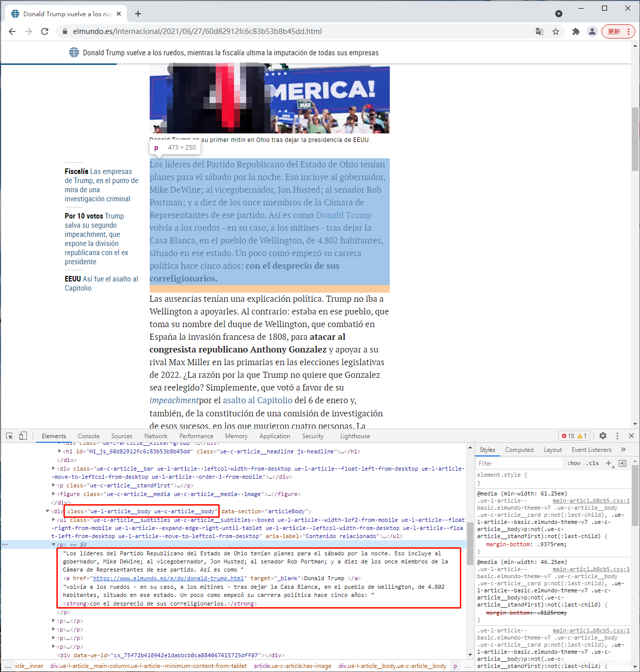640x672 pixels.
Task: Open the Lighthouse tab
Action: click(355, 436)
